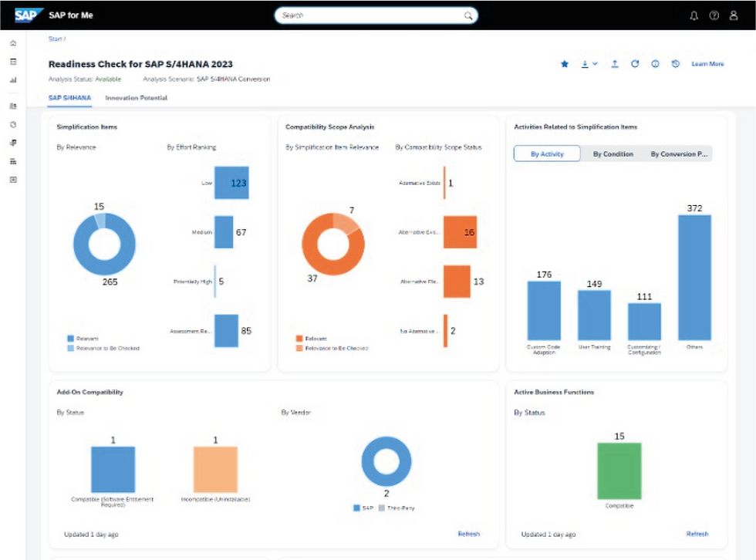Click the Start breadcrumb link
Viewport: 756px width, 560px height.
click(x=56, y=39)
